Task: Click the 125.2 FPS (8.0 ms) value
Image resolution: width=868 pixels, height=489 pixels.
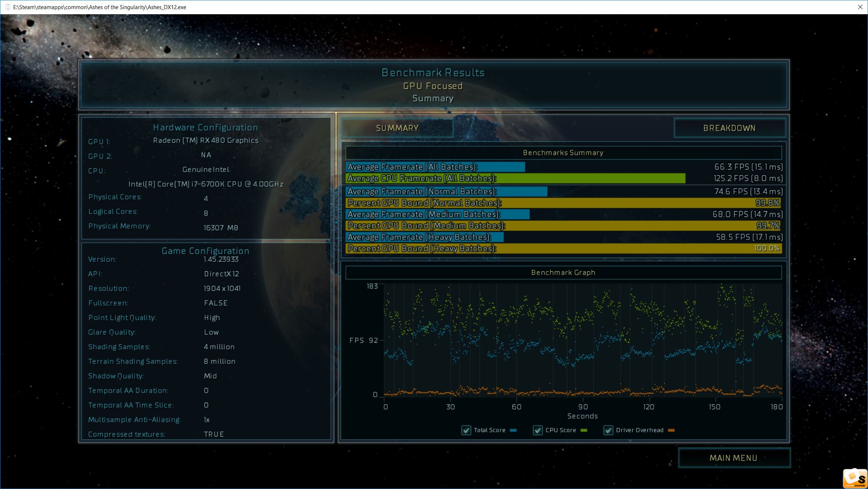Action: click(748, 178)
